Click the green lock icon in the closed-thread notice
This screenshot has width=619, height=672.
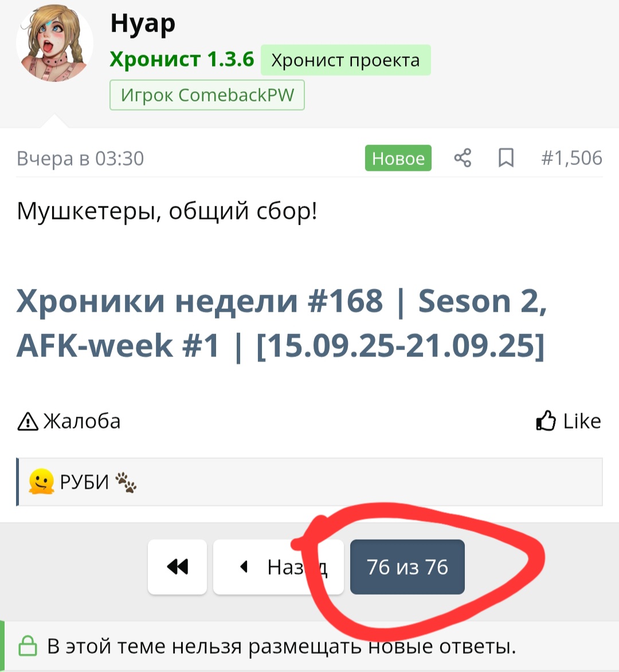[28, 646]
